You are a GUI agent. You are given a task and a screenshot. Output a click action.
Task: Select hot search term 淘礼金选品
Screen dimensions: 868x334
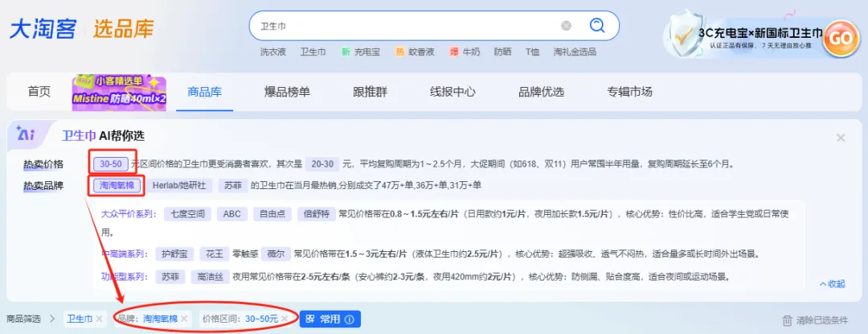pyautogui.click(x=575, y=52)
